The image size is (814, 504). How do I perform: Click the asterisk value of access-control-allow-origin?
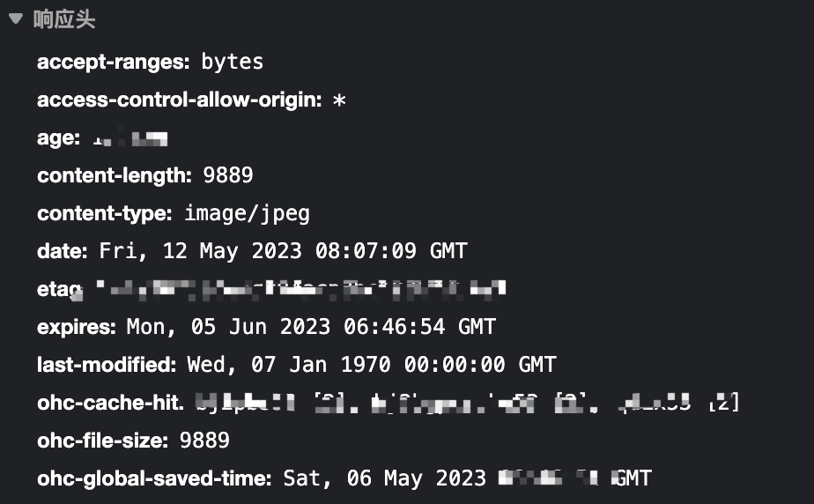click(x=339, y=100)
